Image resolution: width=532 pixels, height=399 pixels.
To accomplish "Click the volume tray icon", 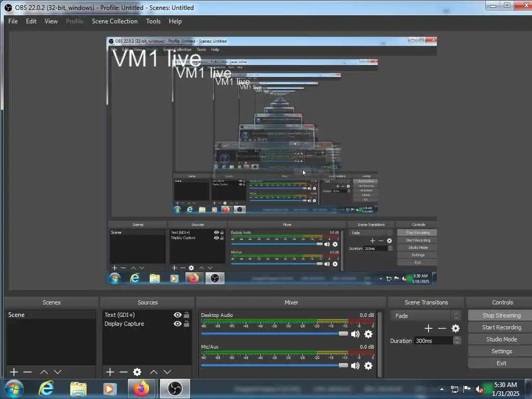I will (x=479, y=389).
